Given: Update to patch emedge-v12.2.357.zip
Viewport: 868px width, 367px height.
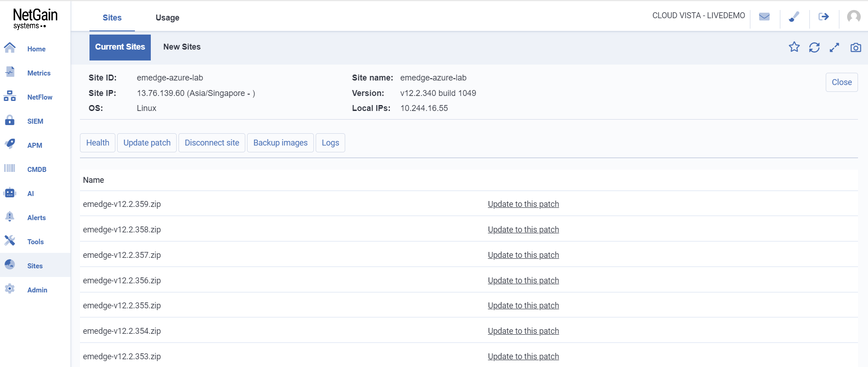Looking at the screenshot, I should click(523, 255).
